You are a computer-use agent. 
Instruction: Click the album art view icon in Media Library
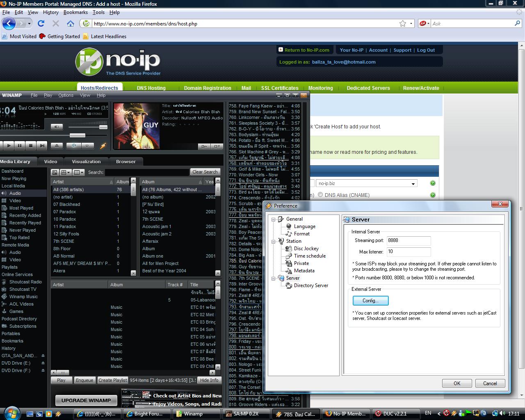[55, 172]
